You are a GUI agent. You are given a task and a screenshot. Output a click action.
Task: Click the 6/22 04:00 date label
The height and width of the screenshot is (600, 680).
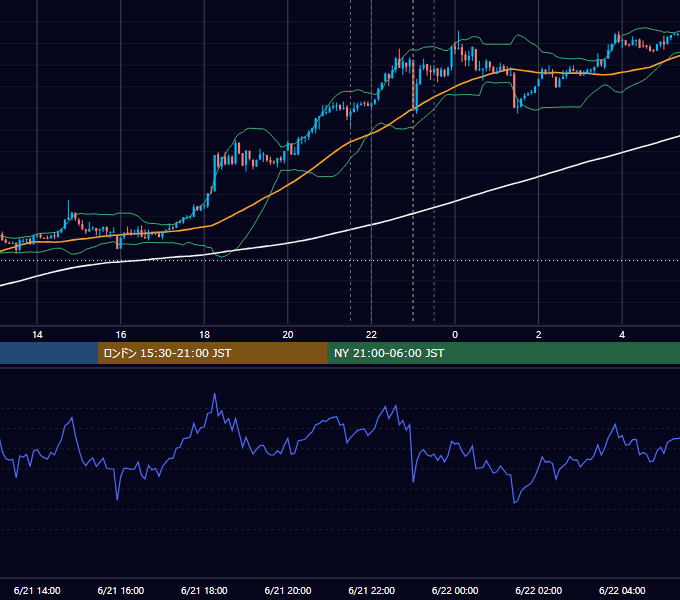[622, 590]
